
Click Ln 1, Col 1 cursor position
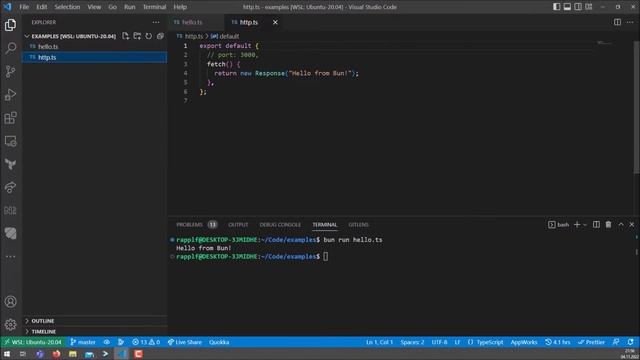(379, 342)
